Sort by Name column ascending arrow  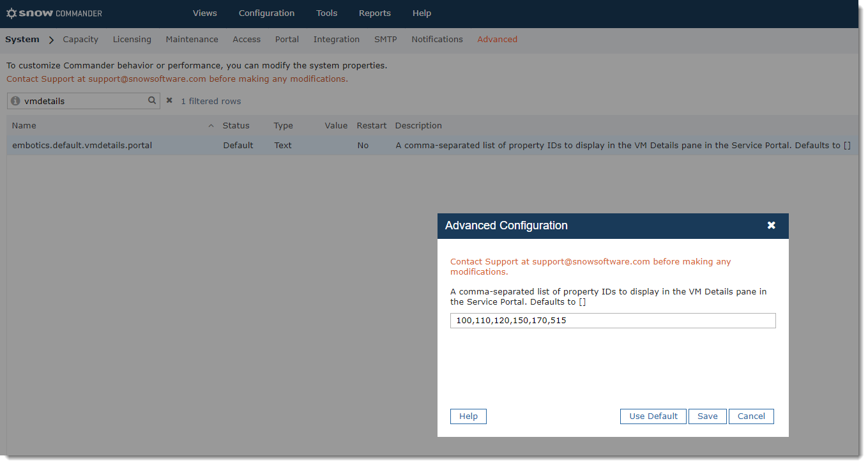211,126
